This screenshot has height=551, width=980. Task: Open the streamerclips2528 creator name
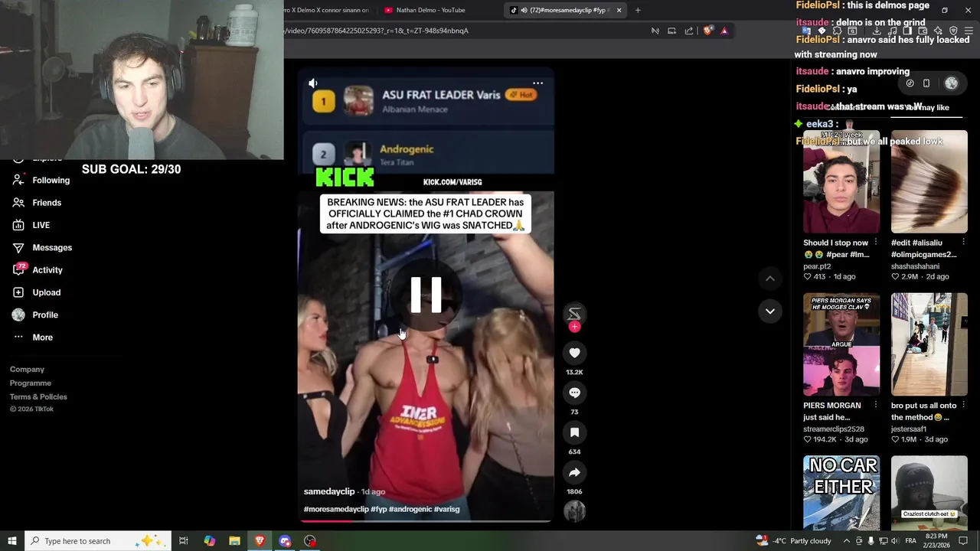(834, 429)
